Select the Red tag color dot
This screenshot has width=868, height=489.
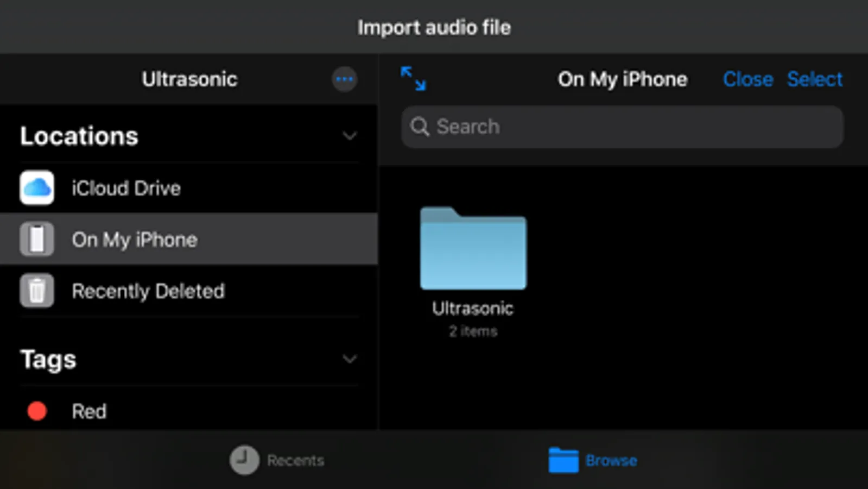point(37,411)
